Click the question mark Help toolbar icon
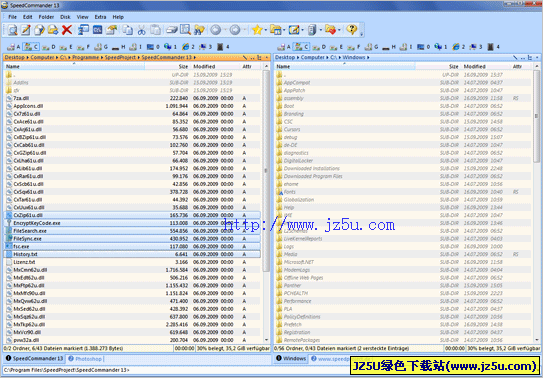Image resolution: width=543 pixels, height=378 pixels. (351, 30)
